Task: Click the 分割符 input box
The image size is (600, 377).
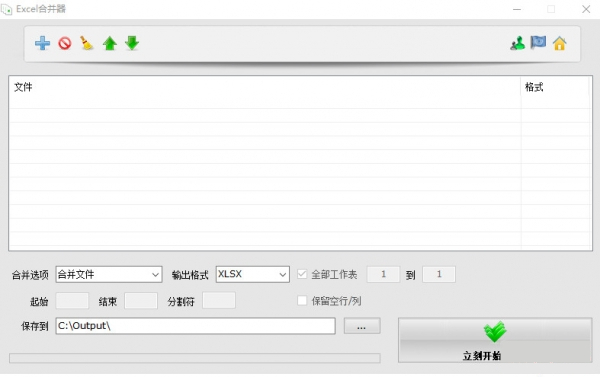Action: click(x=219, y=300)
